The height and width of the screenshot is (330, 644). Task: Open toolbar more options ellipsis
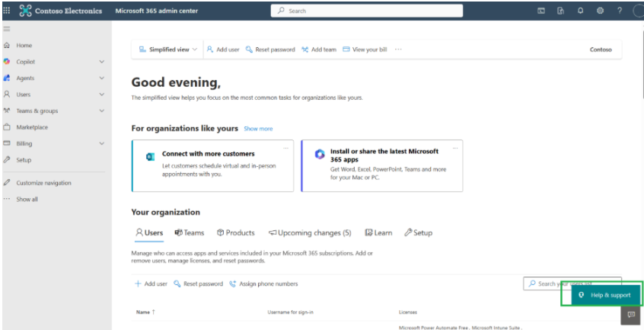(x=398, y=50)
